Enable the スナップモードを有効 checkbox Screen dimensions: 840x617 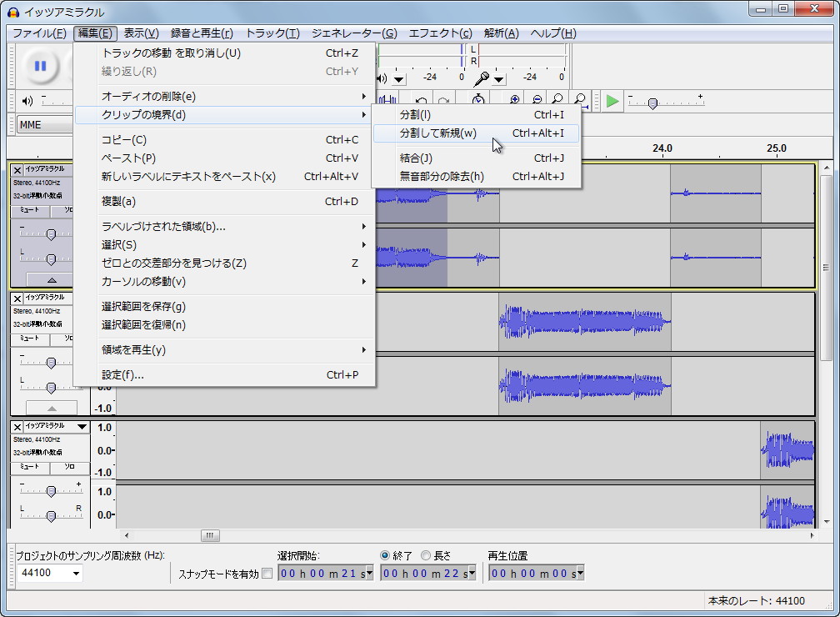(x=267, y=574)
